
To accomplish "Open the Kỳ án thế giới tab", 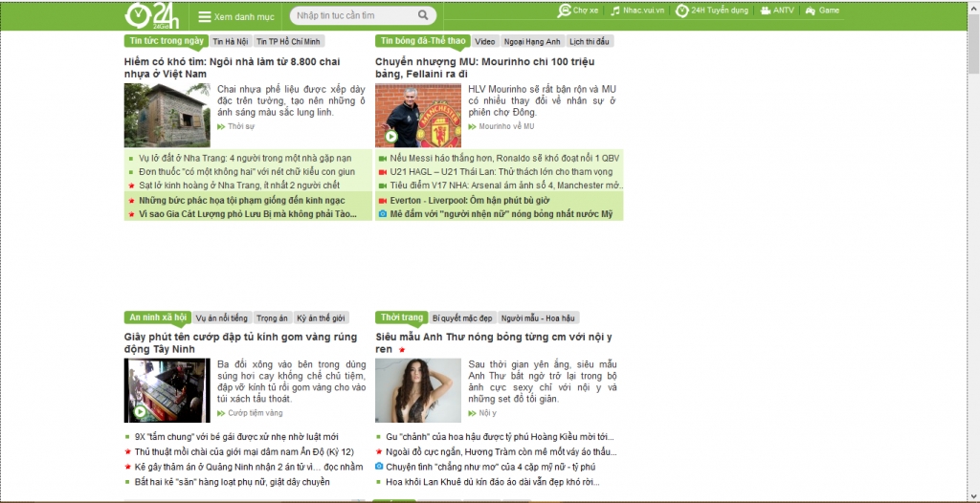I will pos(322,318).
